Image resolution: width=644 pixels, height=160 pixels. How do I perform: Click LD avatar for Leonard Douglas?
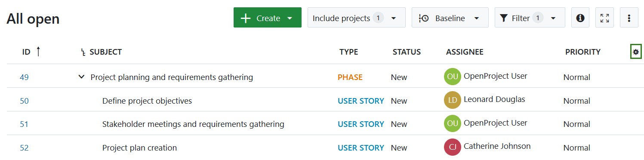[x=452, y=100]
